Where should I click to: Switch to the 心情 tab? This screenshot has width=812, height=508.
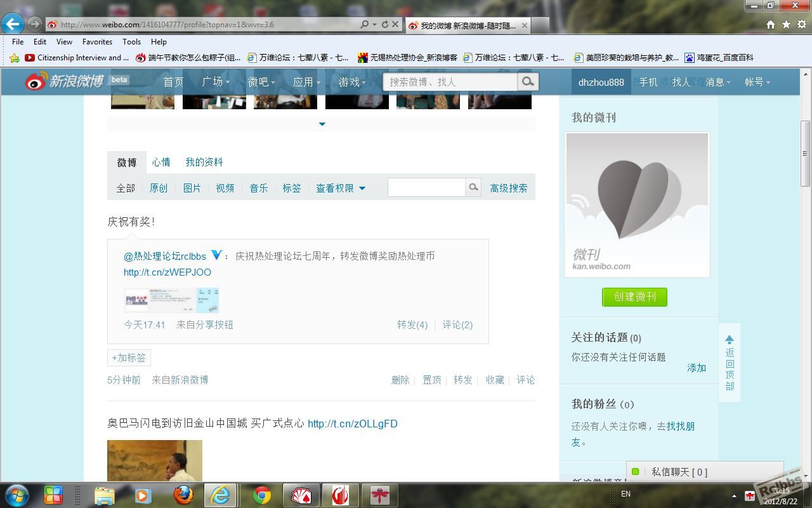[161, 162]
